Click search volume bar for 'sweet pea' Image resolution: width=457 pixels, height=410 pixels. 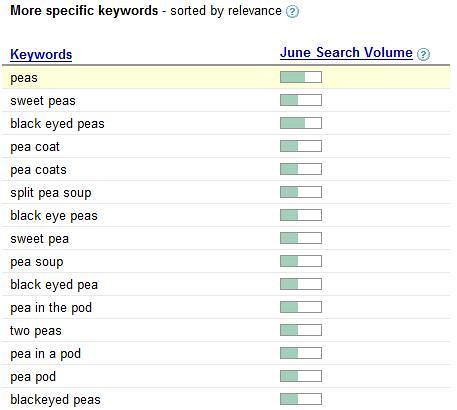301,238
